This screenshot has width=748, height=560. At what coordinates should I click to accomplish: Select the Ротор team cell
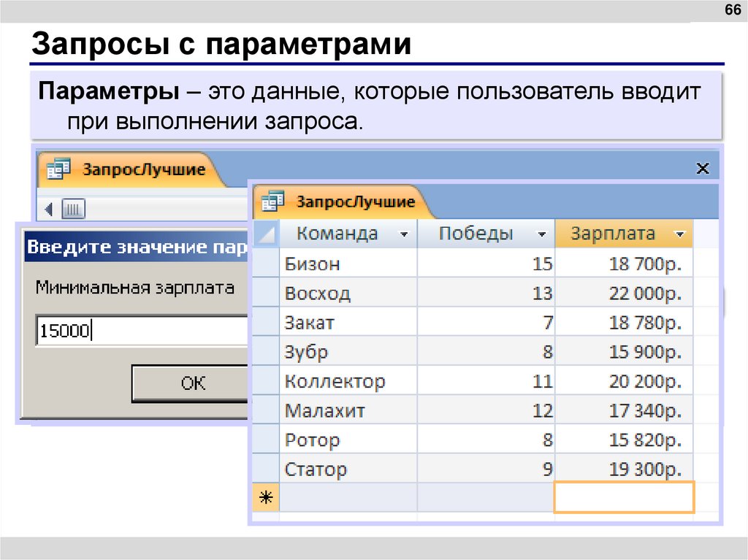point(348,440)
